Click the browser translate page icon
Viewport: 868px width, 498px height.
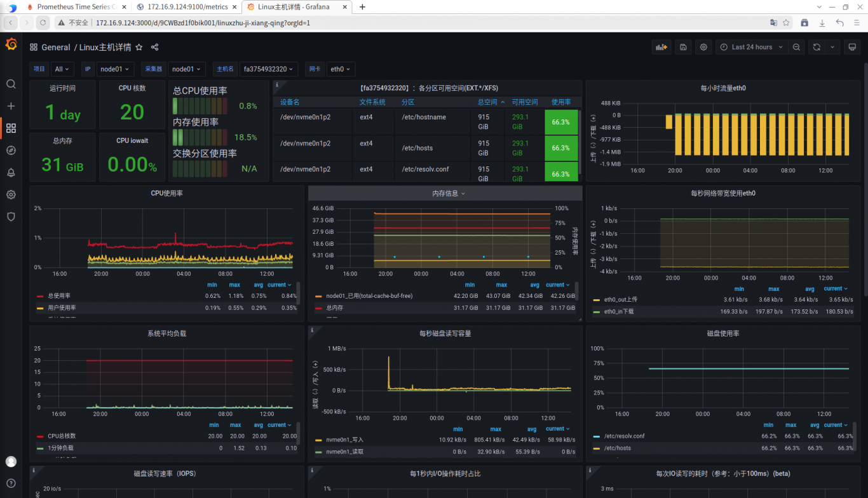[x=773, y=22]
